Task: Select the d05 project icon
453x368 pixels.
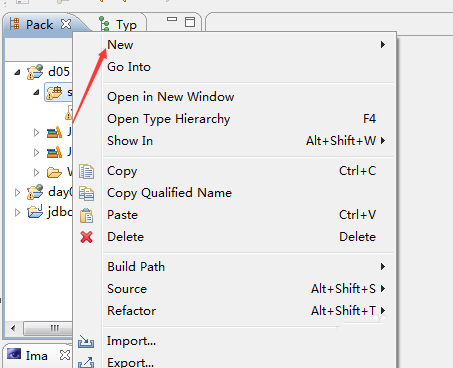Action: (35, 72)
